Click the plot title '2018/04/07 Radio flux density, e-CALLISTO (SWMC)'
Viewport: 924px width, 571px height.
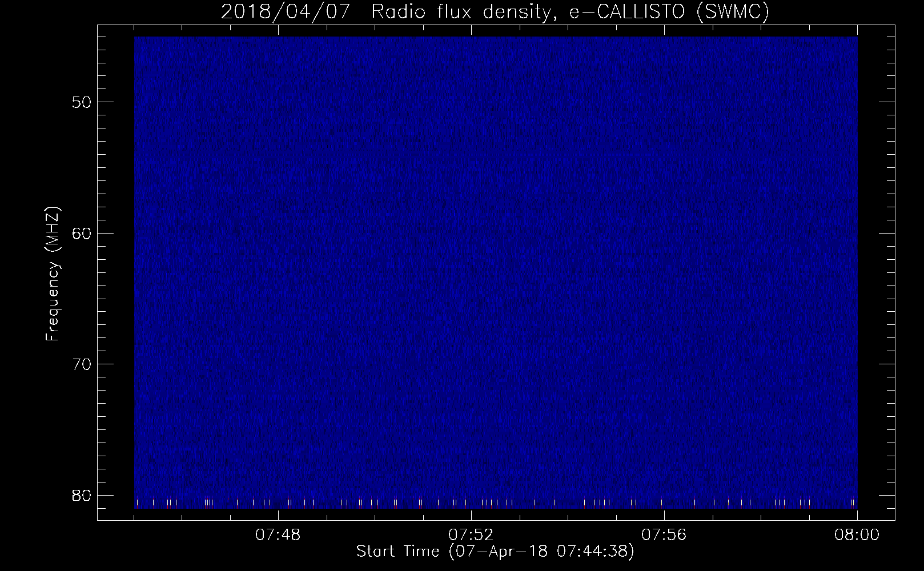[495, 12]
